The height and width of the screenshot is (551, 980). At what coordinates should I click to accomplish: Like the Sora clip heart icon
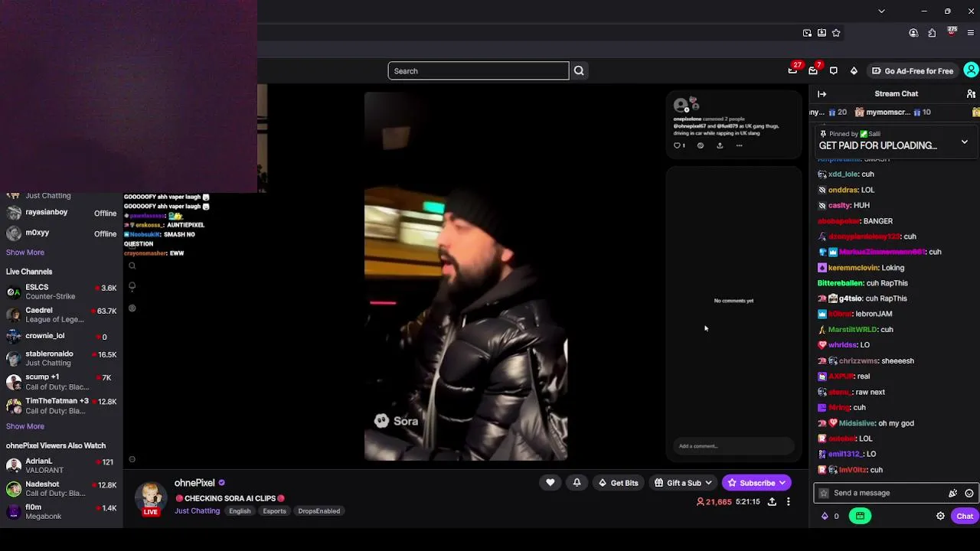pyautogui.click(x=678, y=145)
